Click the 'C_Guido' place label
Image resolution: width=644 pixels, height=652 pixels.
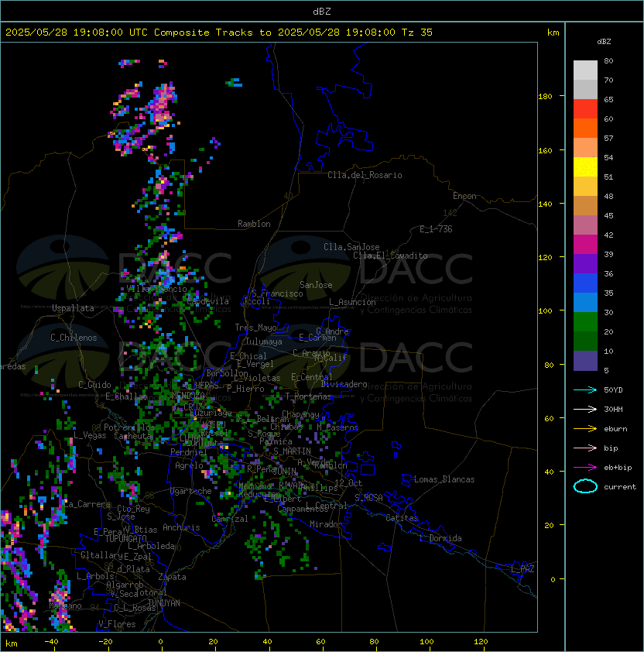click(94, 385)
